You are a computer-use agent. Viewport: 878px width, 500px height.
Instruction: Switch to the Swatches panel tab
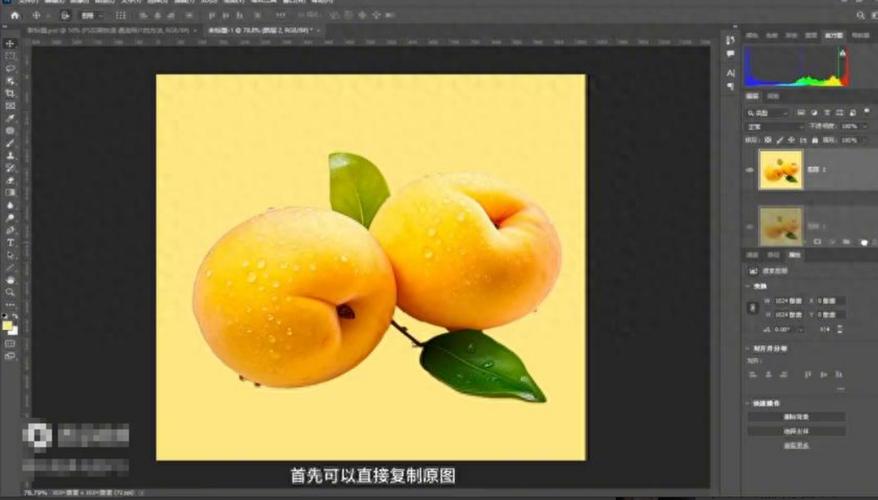pyautogui.click(x=772, y=35)
